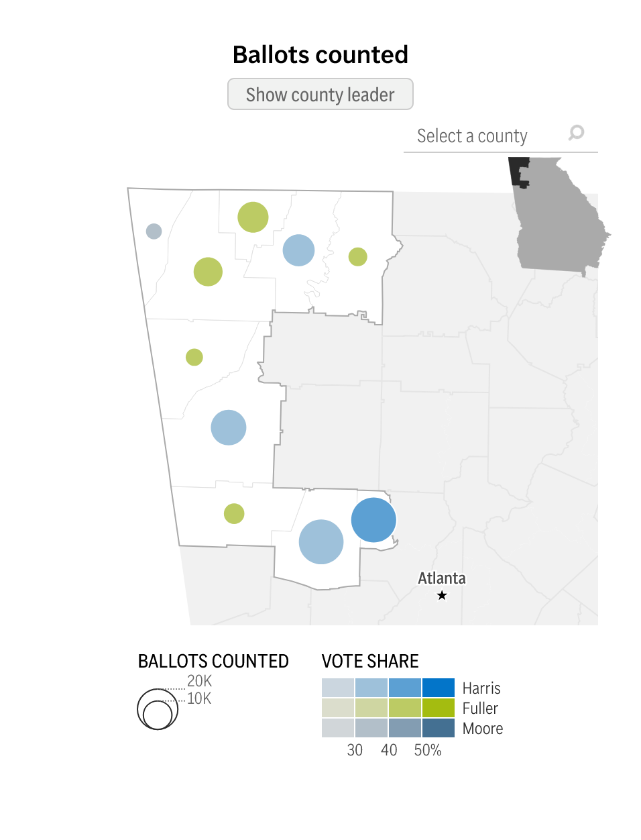The width and height of the screenshot is (641, 840).
Task: Click the magnifying glass search icon
Action: click(576, 133)
